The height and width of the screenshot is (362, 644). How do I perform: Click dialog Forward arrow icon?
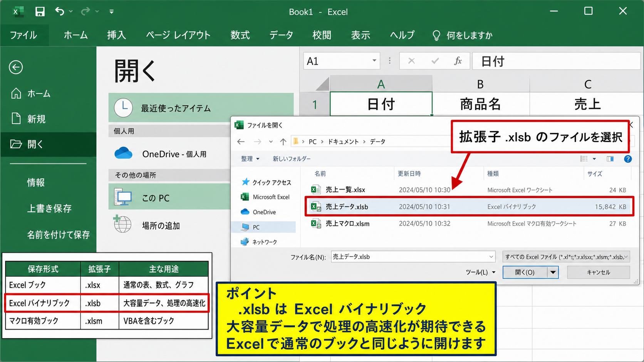[x=257, y=142]
